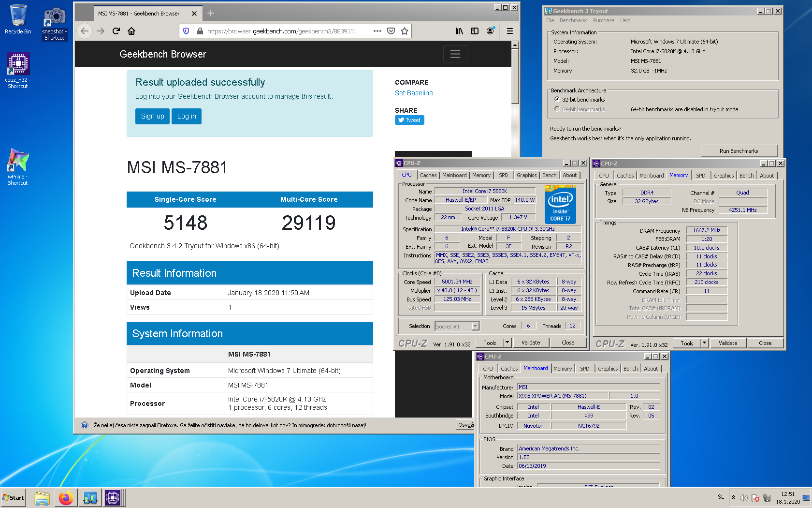Open tracking protection shield in address bar
Viewport: 812px width, 508px height.
pos(186,31)
